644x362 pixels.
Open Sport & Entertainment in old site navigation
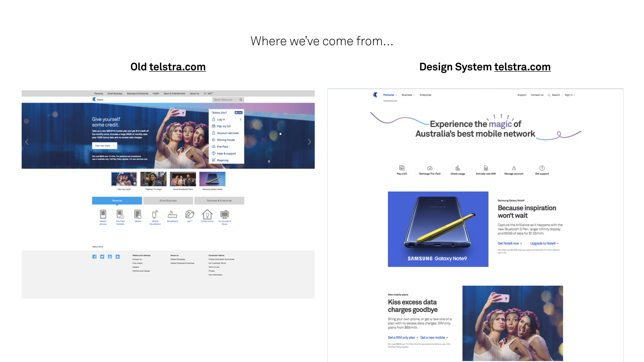[x=174, y=94]
